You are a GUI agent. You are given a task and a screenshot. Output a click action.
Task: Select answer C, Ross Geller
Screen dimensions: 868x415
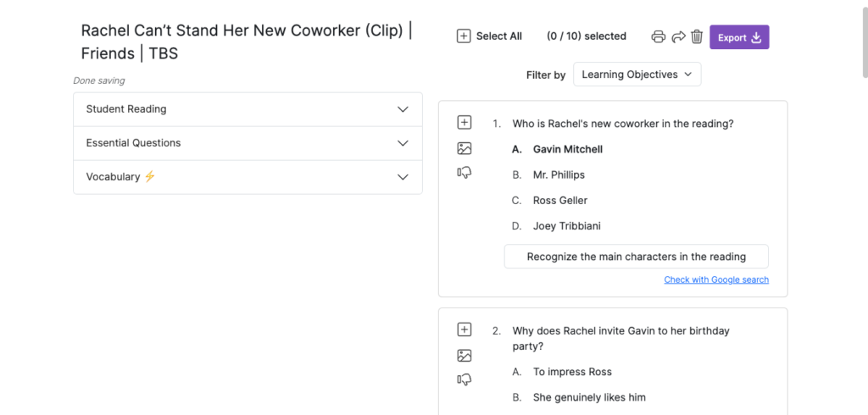(x=559, y=201)
